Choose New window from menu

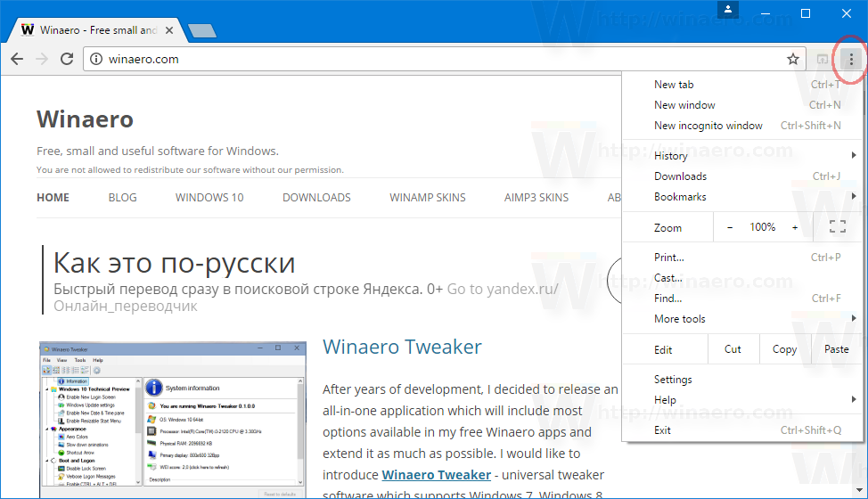click(x=742, y=105)
